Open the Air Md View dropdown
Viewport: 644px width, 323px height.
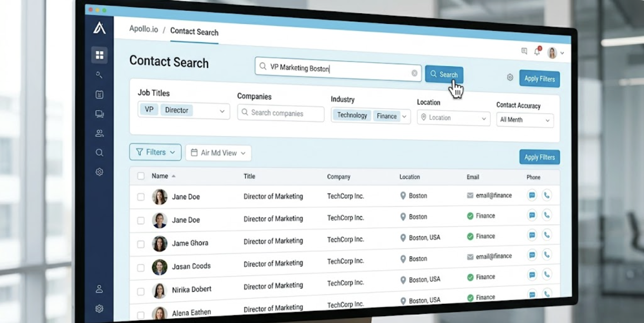218,153
